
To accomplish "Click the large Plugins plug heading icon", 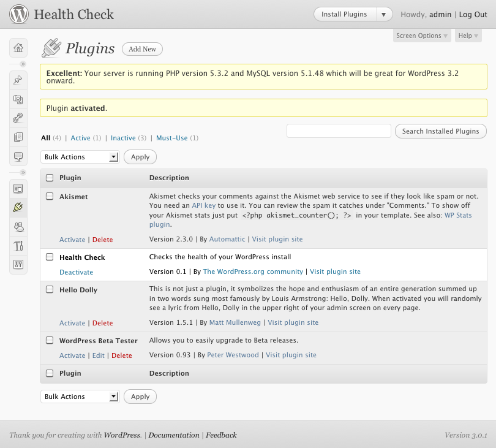I will pos(51,48).
